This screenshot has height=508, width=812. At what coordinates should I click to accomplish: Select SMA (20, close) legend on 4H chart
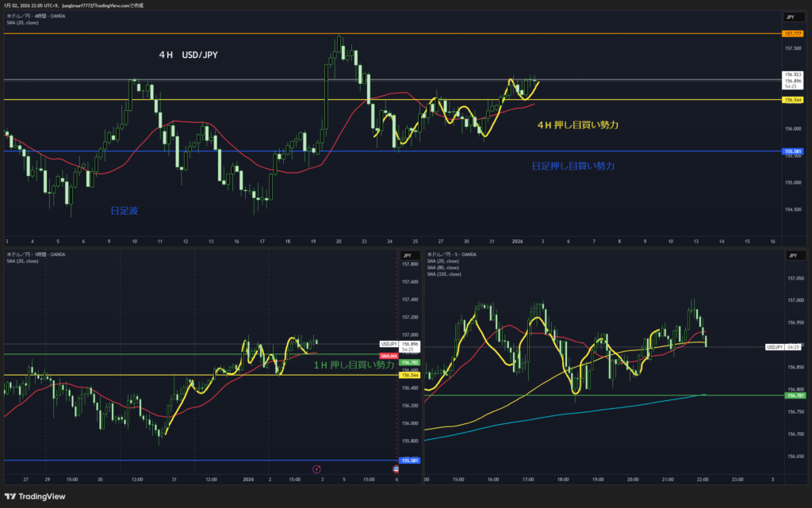[21, 22]
